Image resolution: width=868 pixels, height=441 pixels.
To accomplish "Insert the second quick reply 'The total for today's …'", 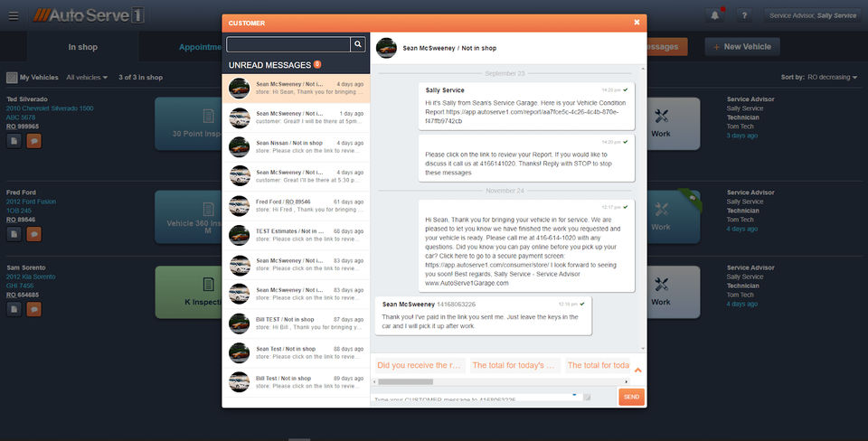I will tap(514, 365).
